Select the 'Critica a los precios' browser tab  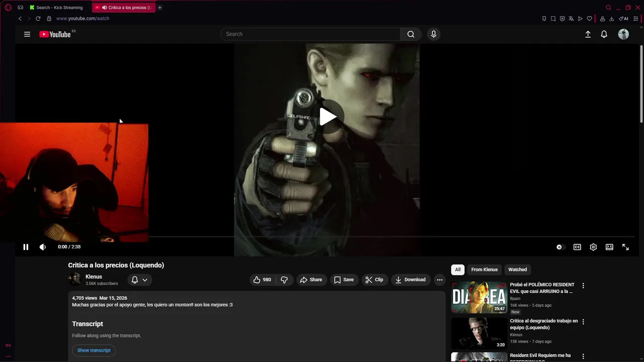(x=124, y=8)
